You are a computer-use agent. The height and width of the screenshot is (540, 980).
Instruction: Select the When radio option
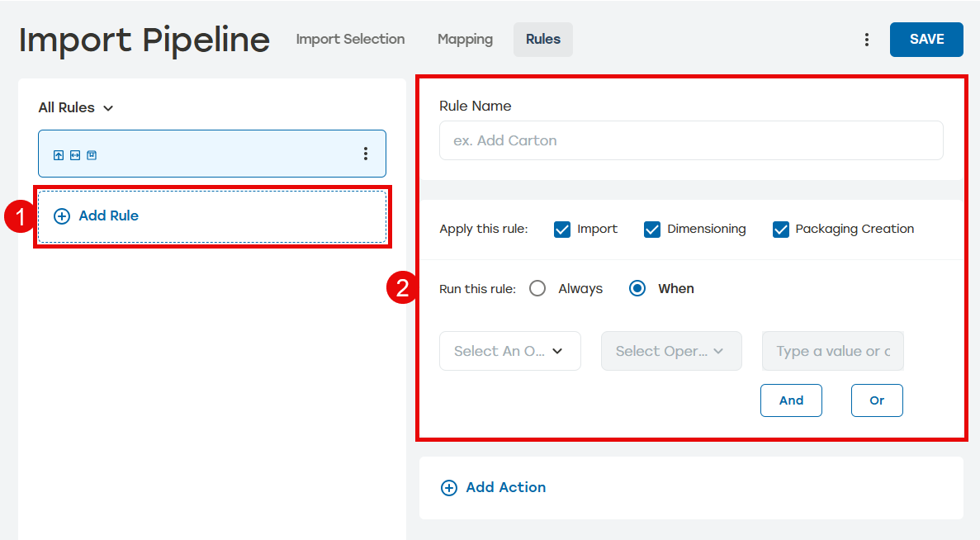[637, 289]
